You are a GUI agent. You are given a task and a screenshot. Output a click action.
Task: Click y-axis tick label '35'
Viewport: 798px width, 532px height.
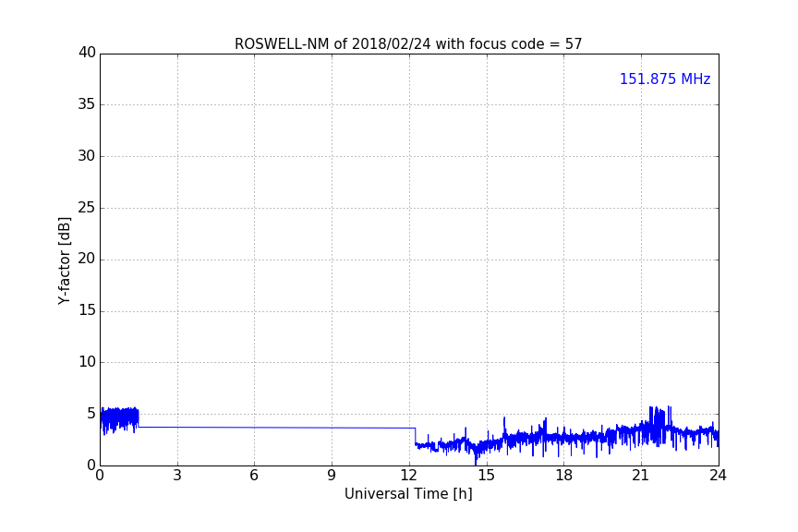87,104
